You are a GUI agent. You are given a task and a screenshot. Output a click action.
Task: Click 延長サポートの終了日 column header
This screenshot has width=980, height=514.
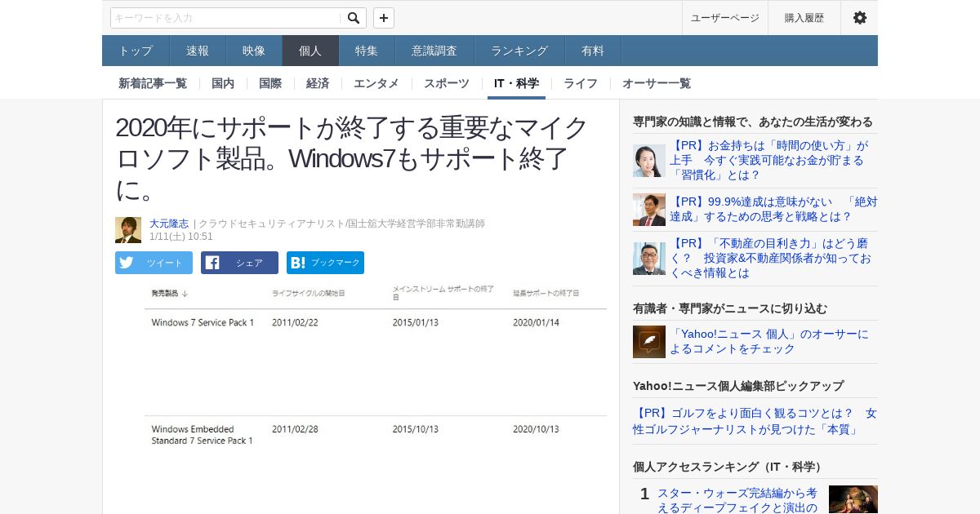pyautogui.click(x=546, y=293)
